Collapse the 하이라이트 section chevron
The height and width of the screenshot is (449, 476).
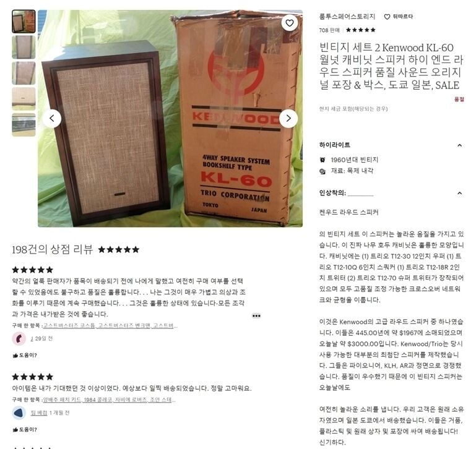[460, 145]
